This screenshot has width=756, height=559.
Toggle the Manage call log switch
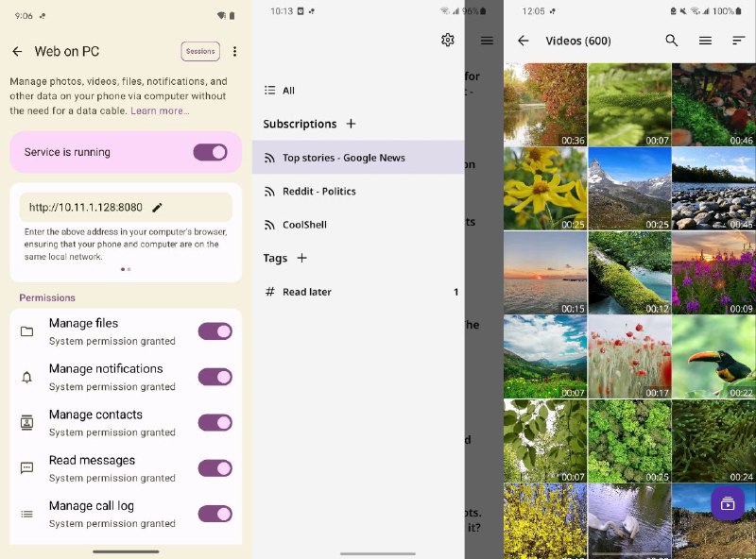click(215, 514)
